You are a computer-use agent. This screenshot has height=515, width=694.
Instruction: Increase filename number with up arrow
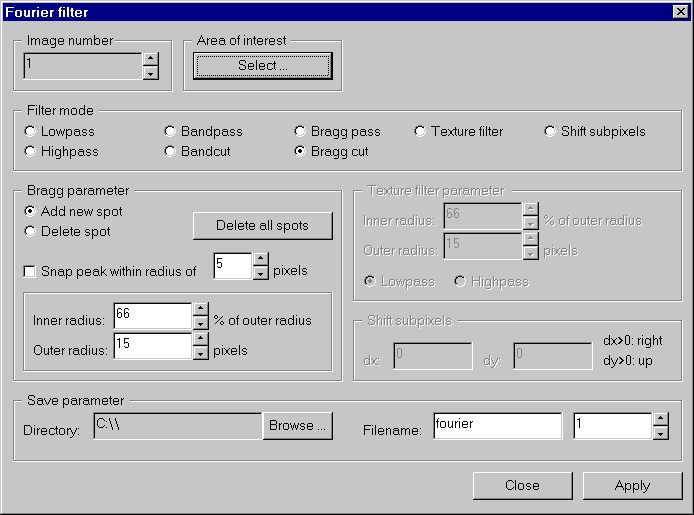point(660,420)
